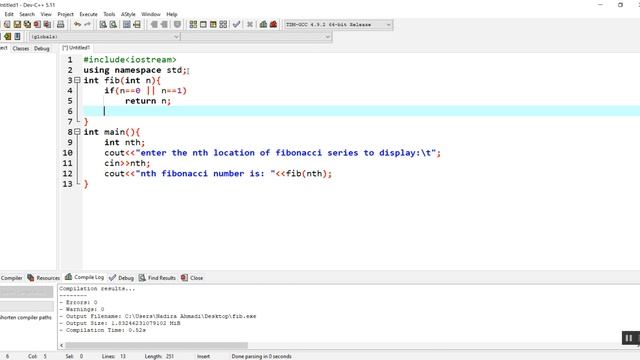Image resolution: width=640 pixels, height=360 pixels.
Task: Click the grey shield icon in the toolbar
Action: [177, 24]
